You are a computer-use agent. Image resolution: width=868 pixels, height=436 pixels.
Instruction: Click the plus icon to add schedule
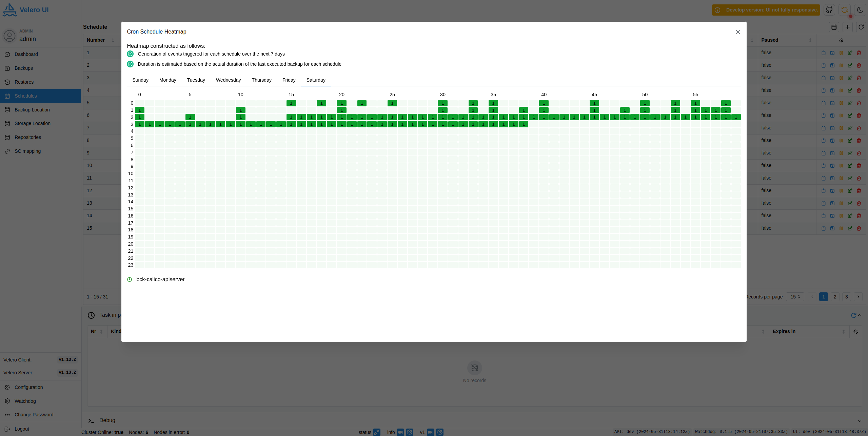point(848,27)
